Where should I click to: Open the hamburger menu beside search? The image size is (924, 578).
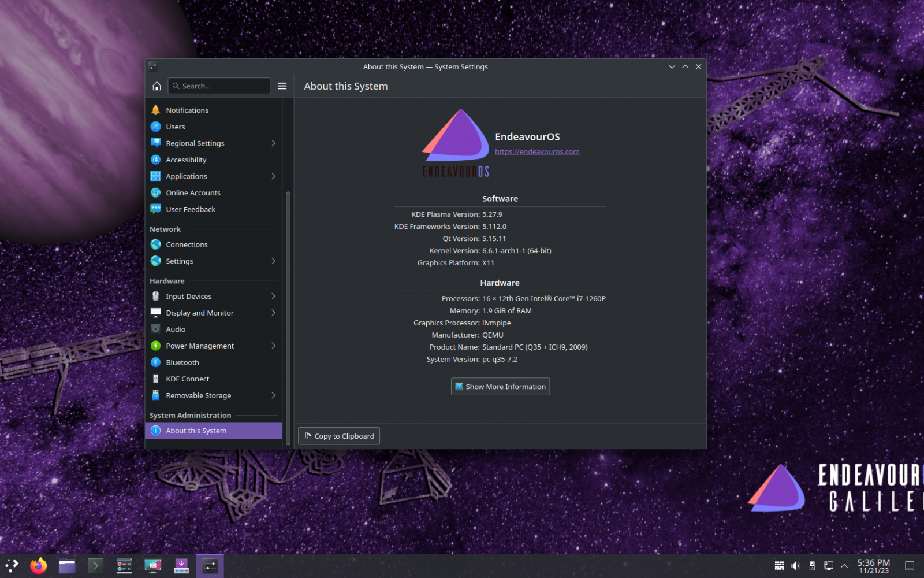point(282,86)
